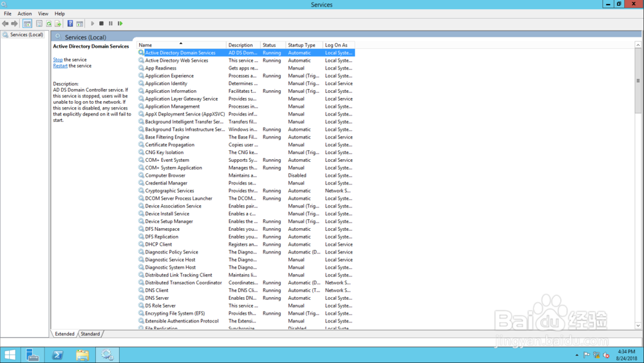This screenshot has width=644, height=363.
Task: Click the scroll up arrow of the services list
Action: pos(638,44)
